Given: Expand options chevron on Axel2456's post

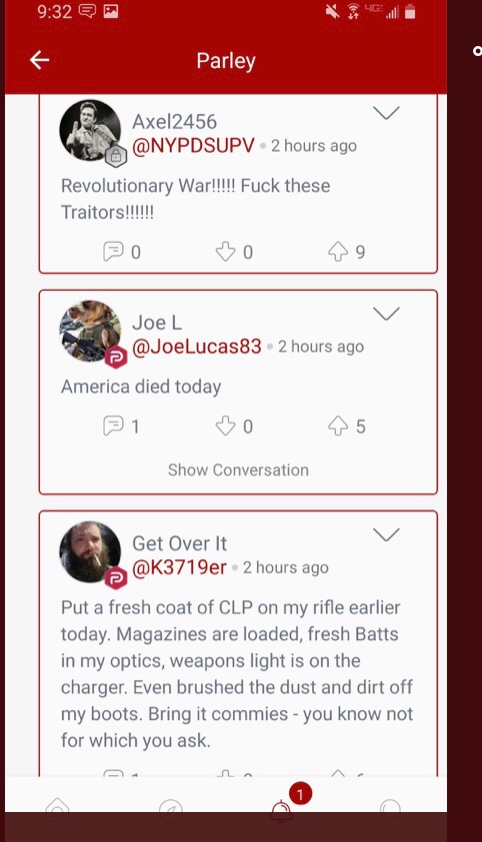Looking at the screenshot, I should tap(386, 113).
